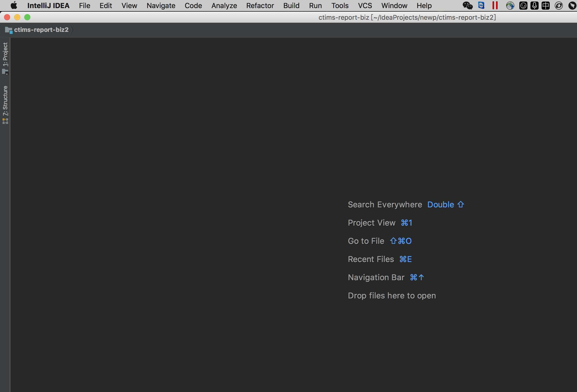Click the project folder icon in navigation bar

click(9, 30)
